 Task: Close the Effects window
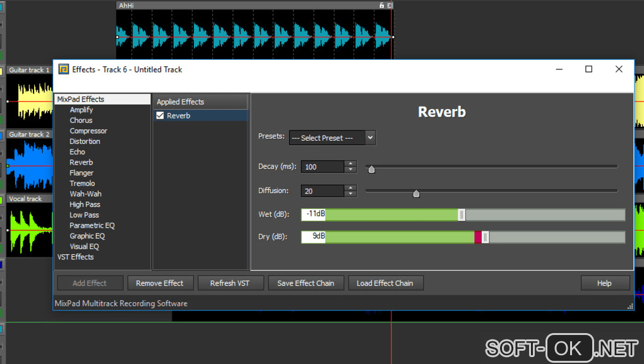pyautogui.click(x=619, y=69)
